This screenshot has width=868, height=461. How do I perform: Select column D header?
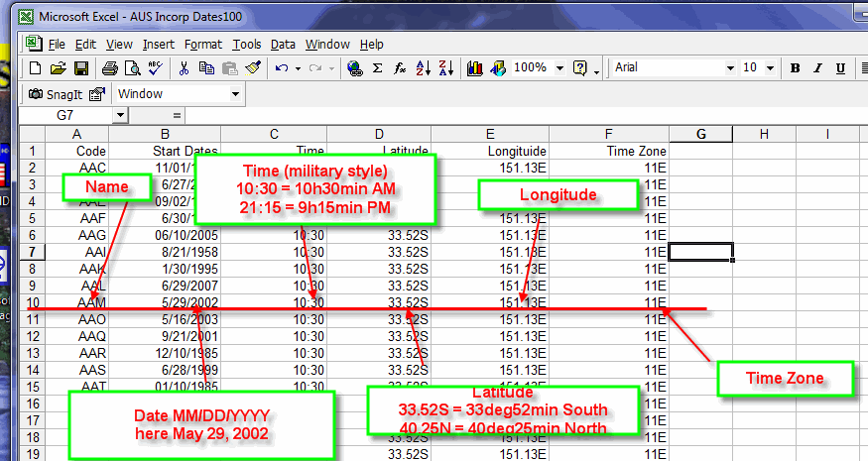coord(379,134)
